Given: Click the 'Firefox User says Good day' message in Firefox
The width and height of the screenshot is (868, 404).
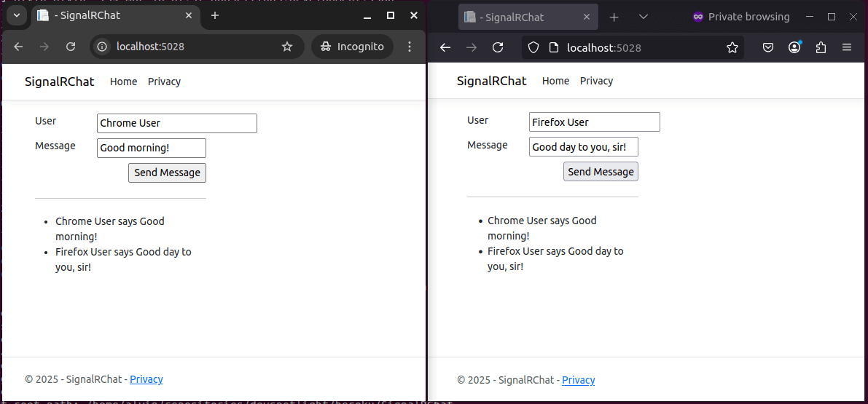Looking at the screenshot, I should [556, 258].
